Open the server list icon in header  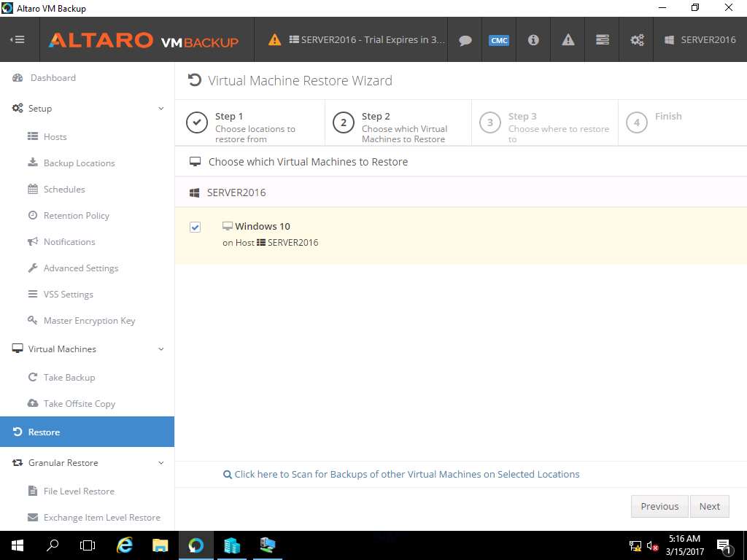pyautogui.click(x=602, y=40)
